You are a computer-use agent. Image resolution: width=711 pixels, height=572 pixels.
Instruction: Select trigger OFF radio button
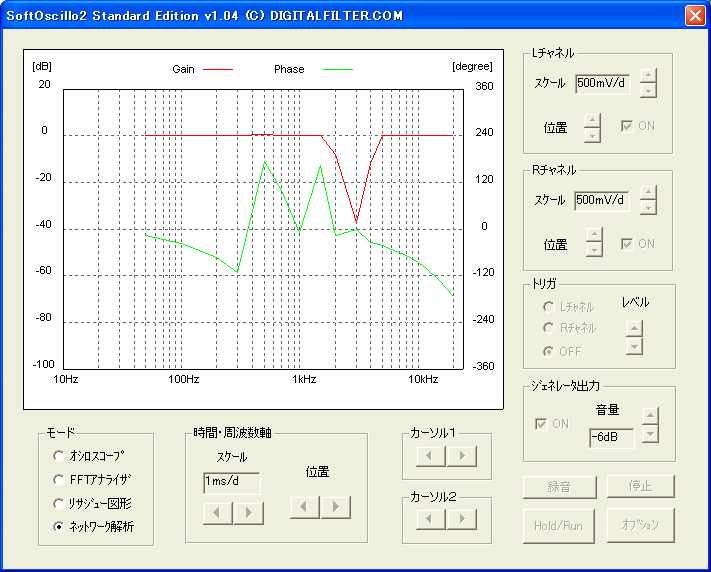click(x=549, y=352)
